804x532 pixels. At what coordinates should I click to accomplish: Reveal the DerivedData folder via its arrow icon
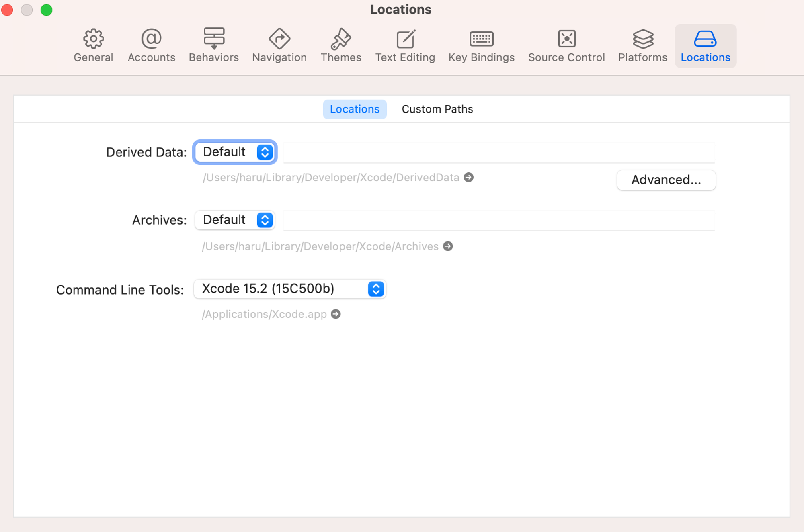pos(468,177)
